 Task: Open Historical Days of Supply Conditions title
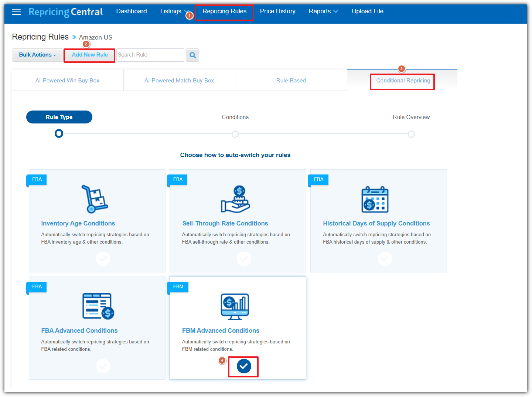point(376,223)
